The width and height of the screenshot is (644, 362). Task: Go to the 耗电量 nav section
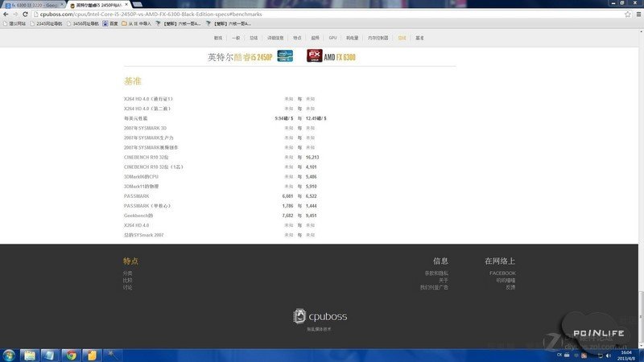pos(352,38)
